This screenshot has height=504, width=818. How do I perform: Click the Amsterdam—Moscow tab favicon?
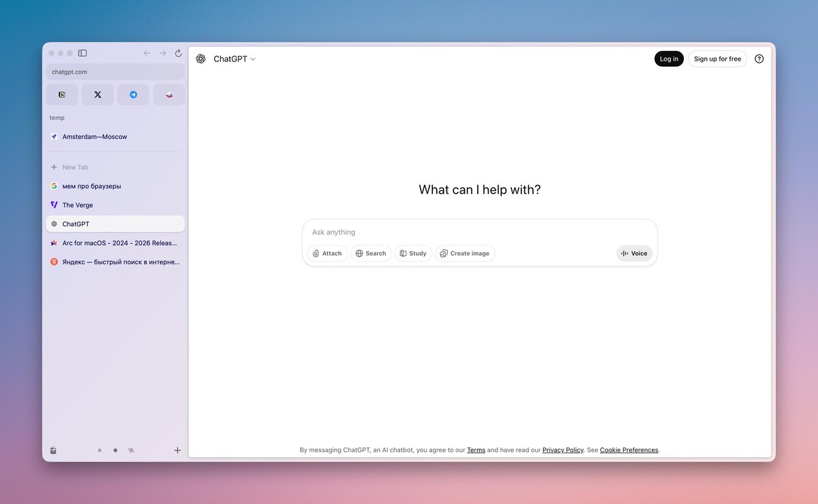pyautogui.click(x=54, y=137)
